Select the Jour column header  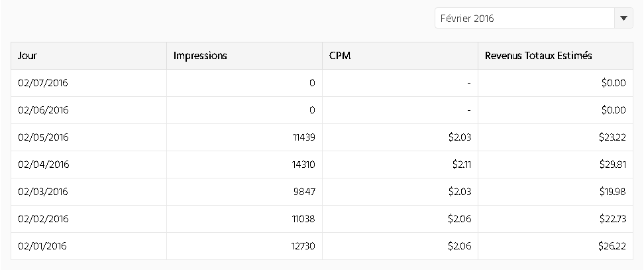coord(27,56)
